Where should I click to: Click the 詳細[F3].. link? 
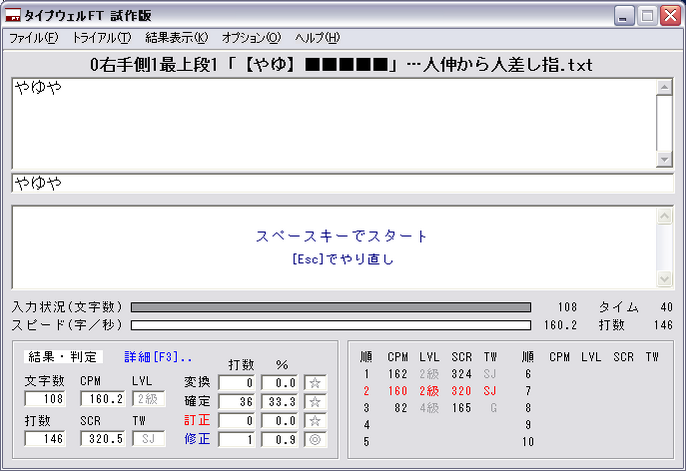(158, 357)
